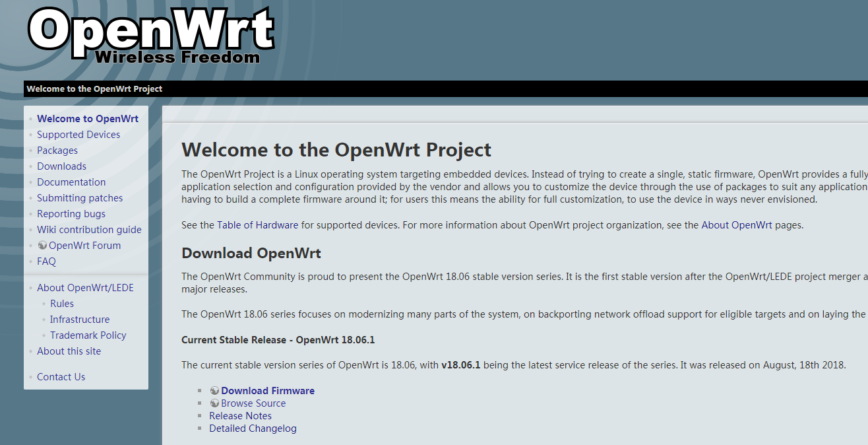Viewport: 868px width, 445px height.
Task: Click 'Welcome to the OpenWrt Project' heading
Action: pyautogui.click(x=336, y=150)
